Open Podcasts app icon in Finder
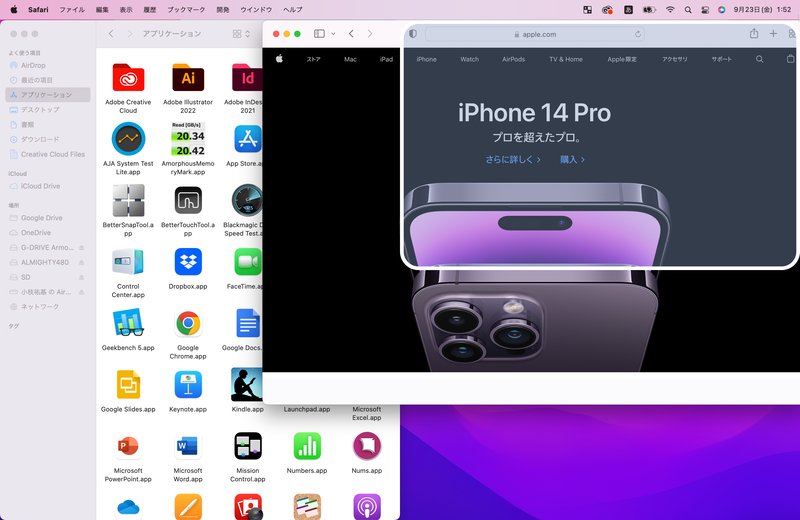The width and height of the screenshot is (800, 520). (366, 507)
